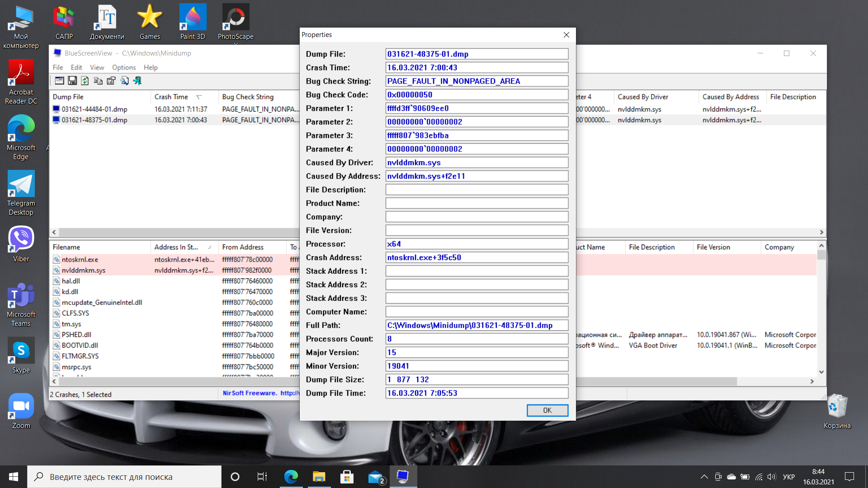Open Viber desktop shortcut
The height and width of the screenshot is (488, 868).
21,244
